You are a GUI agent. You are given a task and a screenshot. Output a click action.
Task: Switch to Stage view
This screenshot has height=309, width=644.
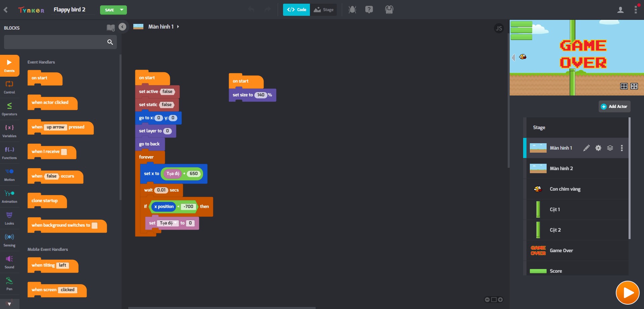coord(324,10)
